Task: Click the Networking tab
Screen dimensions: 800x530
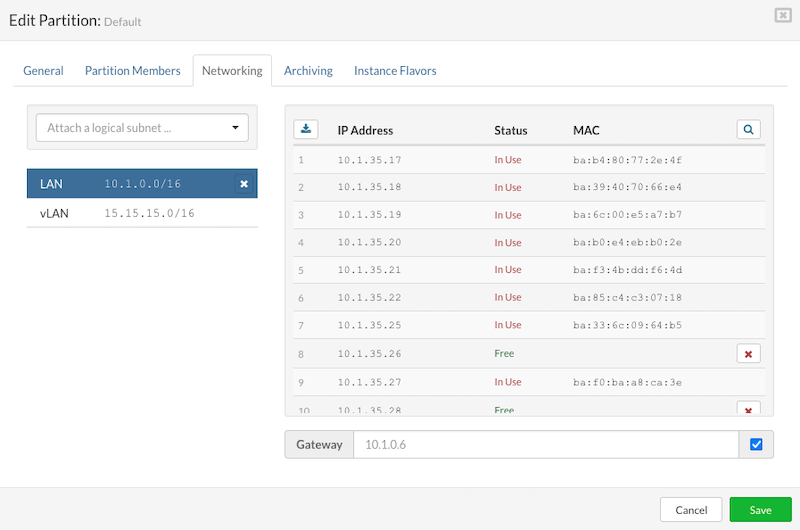Action: [x=232, y=71]
